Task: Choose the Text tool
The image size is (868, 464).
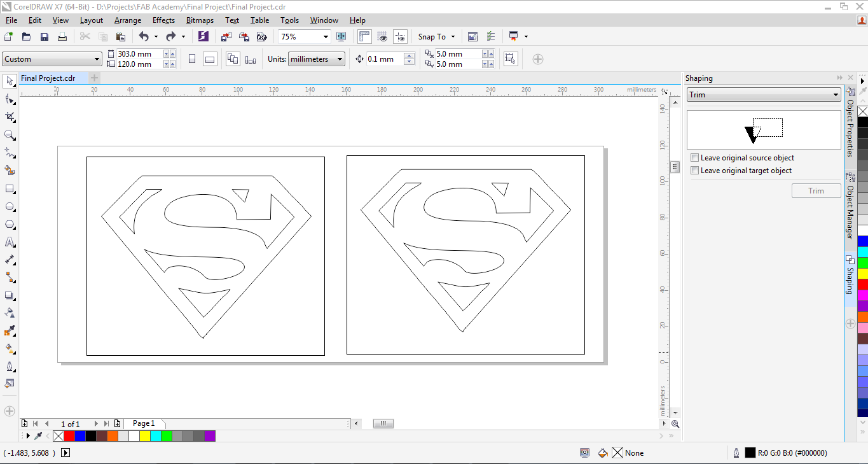Action: click(10, 243)
